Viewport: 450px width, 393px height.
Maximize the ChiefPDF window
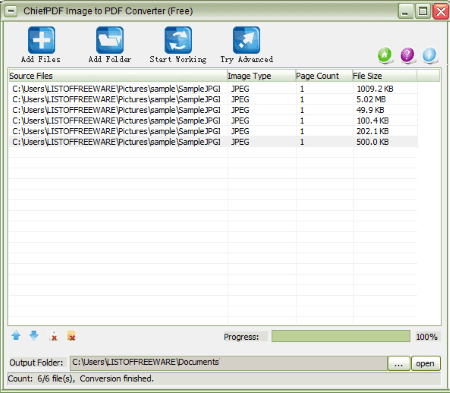coord(423,12)
